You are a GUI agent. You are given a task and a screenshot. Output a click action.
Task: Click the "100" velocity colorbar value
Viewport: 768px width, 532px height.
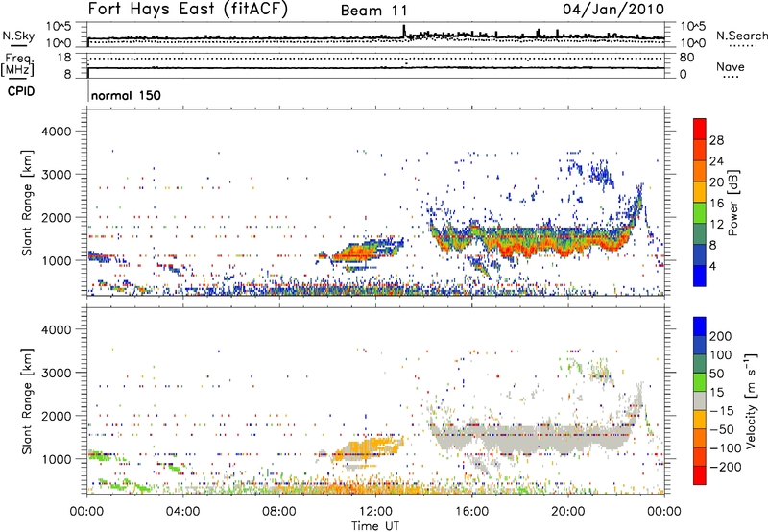click(x=721, y=355)
